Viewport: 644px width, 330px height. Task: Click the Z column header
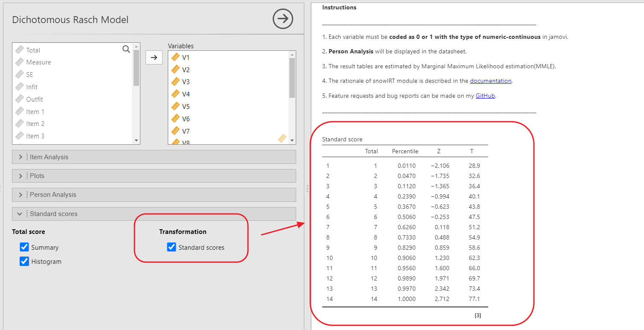tap(439, 151)
